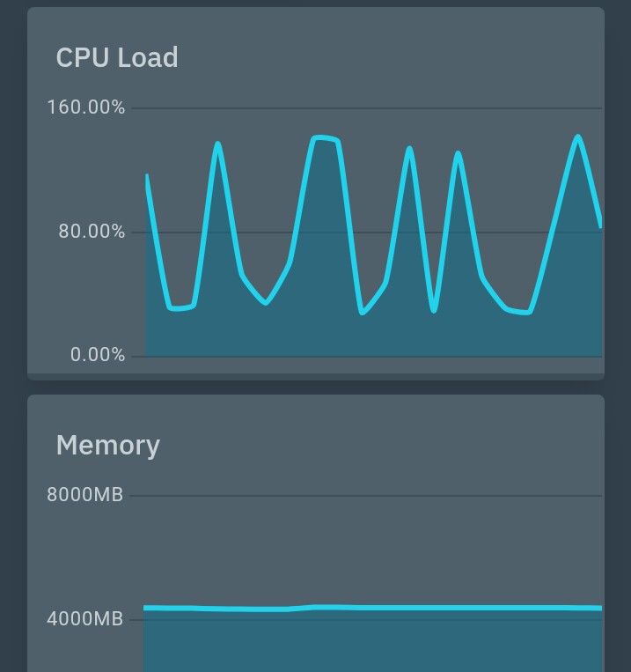Screen dimensions: 631x672
Task: Click the Memory panel title
Action: [x=107, y=446]
